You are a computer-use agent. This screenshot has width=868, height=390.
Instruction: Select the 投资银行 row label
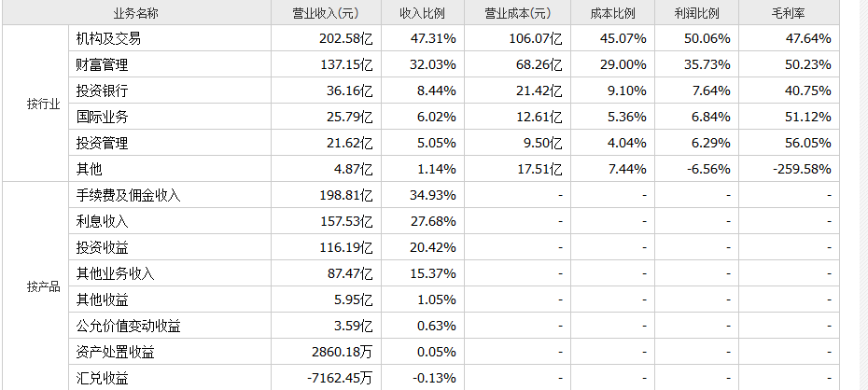[x=102, y=91]
